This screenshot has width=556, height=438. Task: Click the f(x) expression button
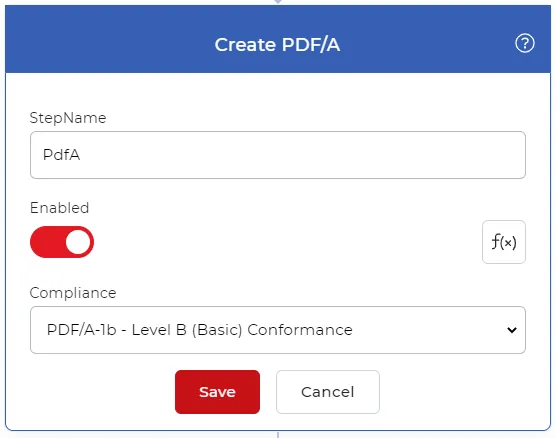click(504, 242)
